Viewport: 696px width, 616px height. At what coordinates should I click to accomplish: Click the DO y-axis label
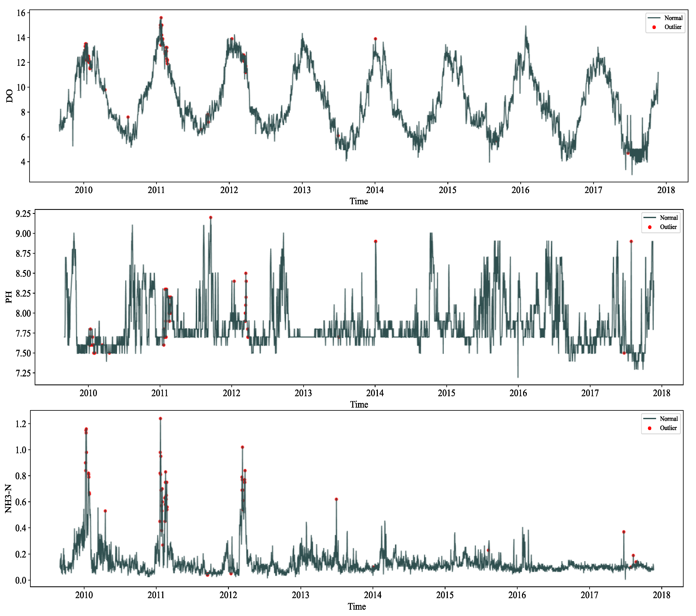tap(9, 96)
